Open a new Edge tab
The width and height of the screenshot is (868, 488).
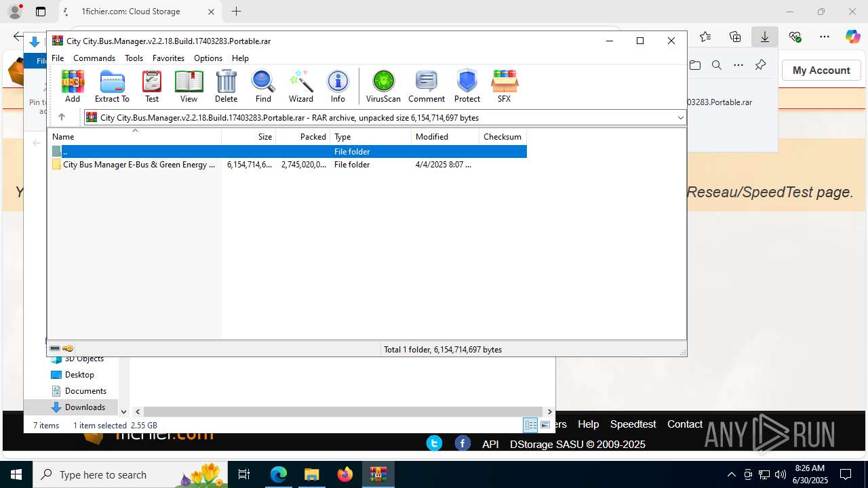click(236, 12)
